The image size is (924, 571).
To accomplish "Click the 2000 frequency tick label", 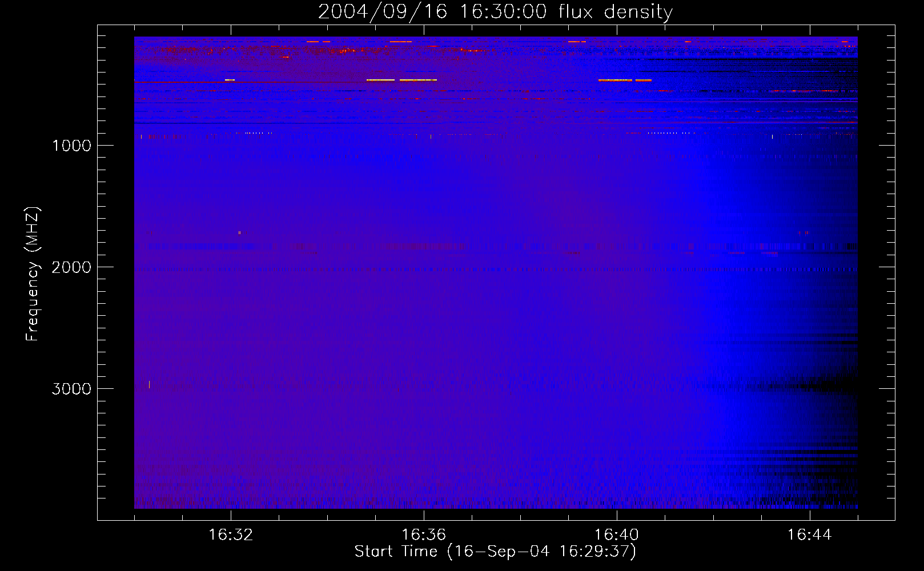I will pos(71,267).
